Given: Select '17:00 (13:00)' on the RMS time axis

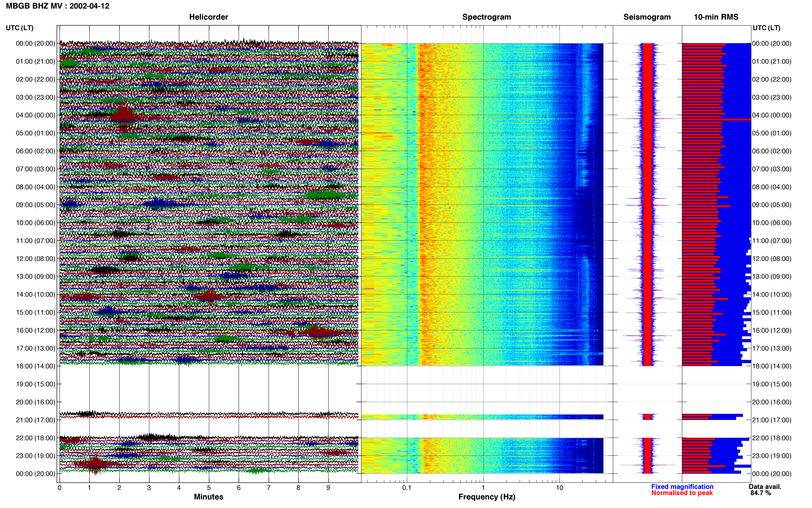Looking at the screenshot, I should click(x=772, y=348).
